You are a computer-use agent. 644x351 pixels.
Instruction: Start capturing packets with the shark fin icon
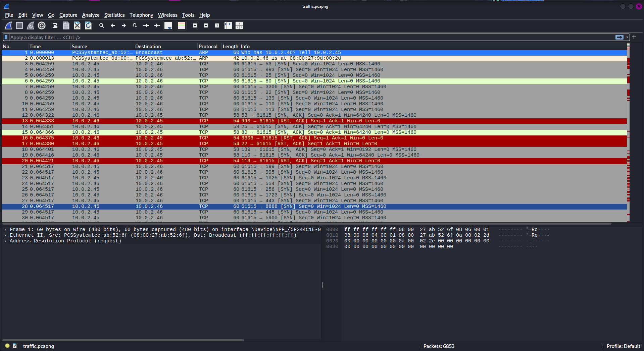pos(8,25)
